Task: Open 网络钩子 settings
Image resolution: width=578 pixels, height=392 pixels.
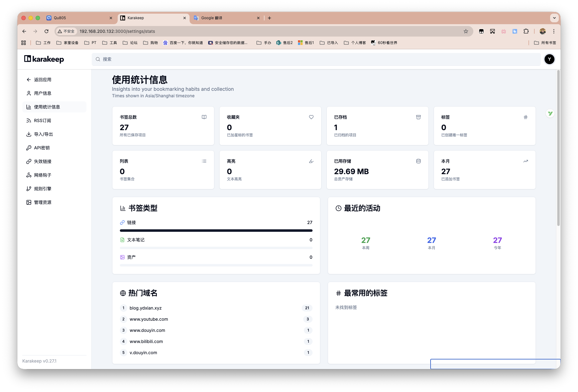Action: click(x=42, y=175)
